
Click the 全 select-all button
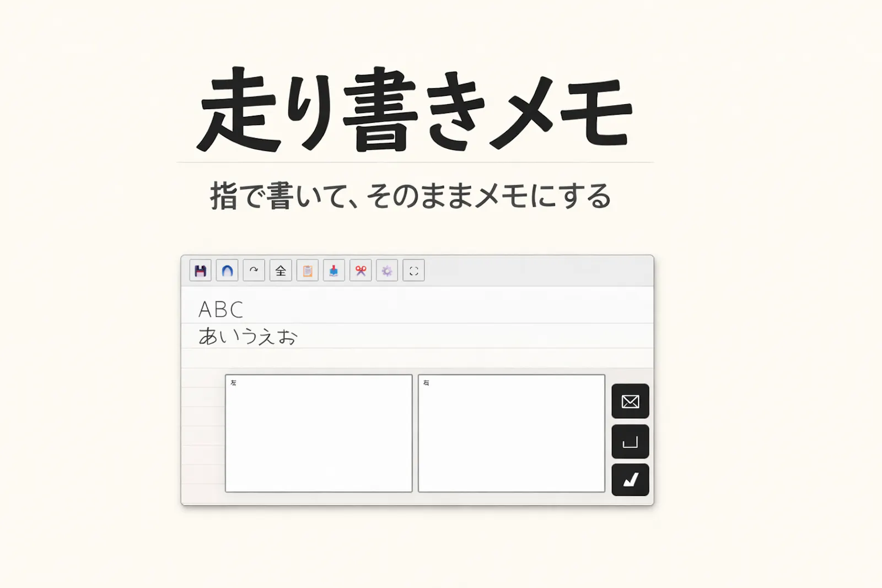(281, 271)
